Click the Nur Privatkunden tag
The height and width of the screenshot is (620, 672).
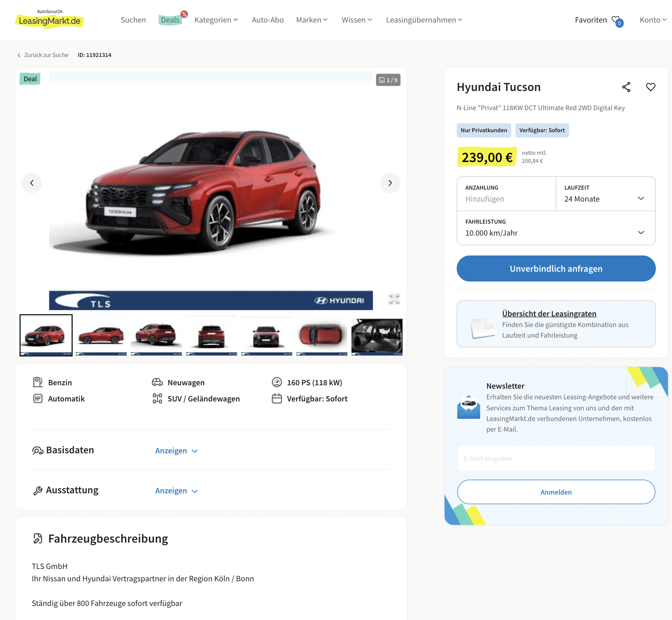click(x=484, y=131)
